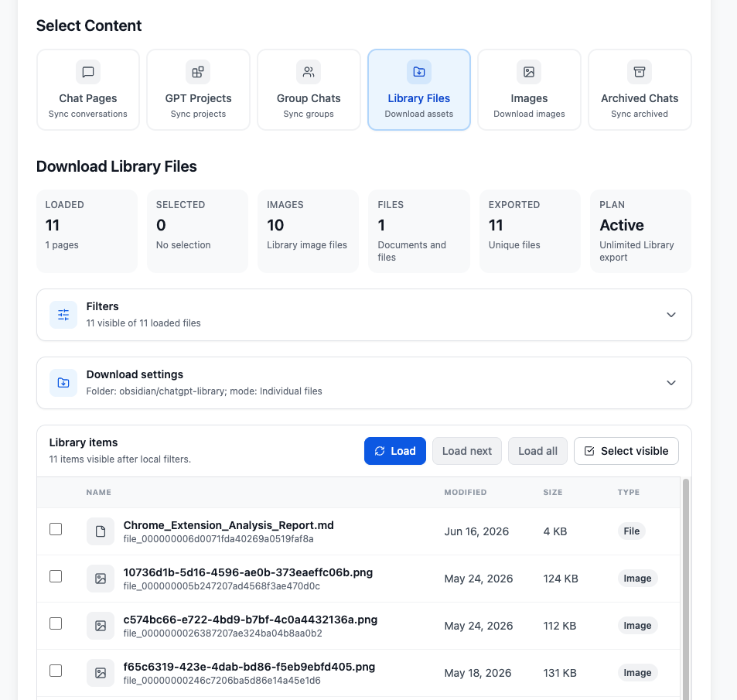Check the 10736d1b-5d16 png row checkbox
Viewport: 737px width, 700px height.
tap(56, 576)
